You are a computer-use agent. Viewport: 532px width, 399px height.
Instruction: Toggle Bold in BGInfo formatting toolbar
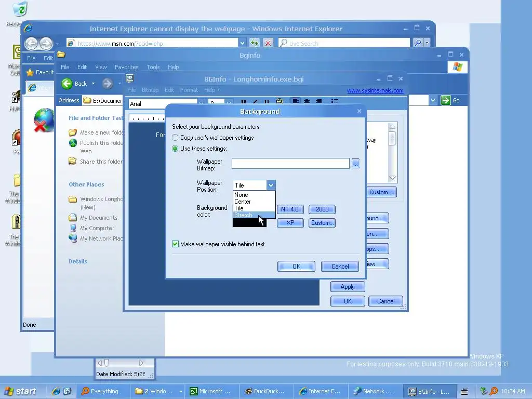[x=243, y=101]
